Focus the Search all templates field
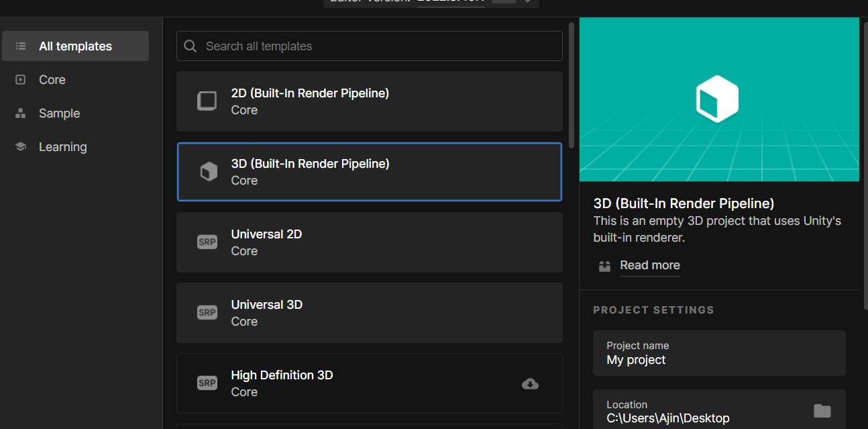 [x=370, y=46]
